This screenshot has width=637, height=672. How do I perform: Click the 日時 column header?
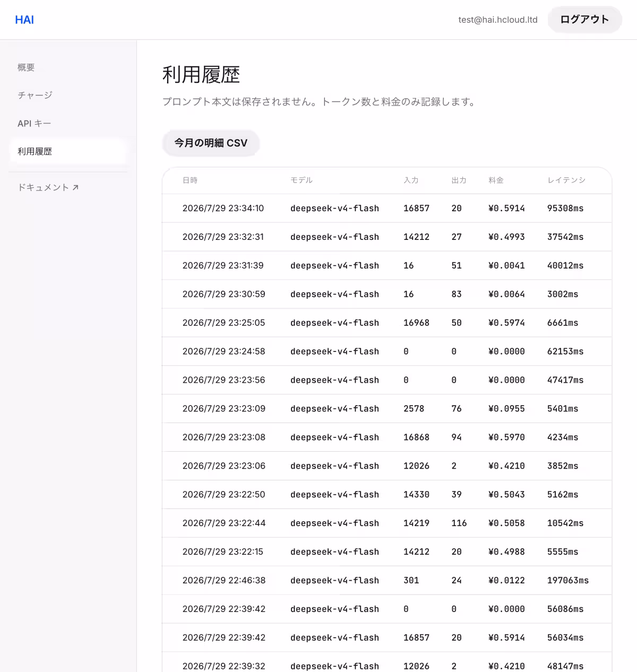coord(190,180)
